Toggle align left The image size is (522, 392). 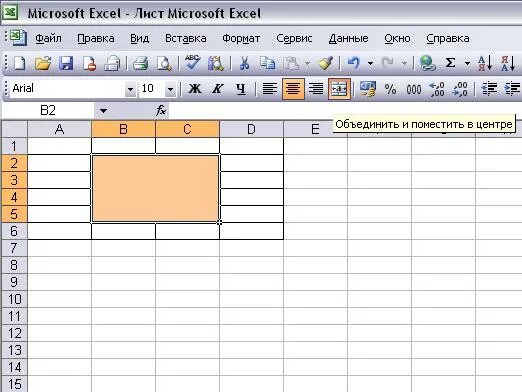[x=270, y=89]
